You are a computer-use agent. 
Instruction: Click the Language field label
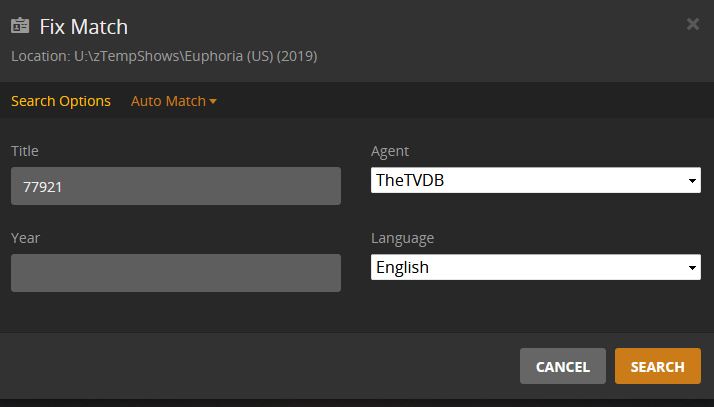(402, 238)
